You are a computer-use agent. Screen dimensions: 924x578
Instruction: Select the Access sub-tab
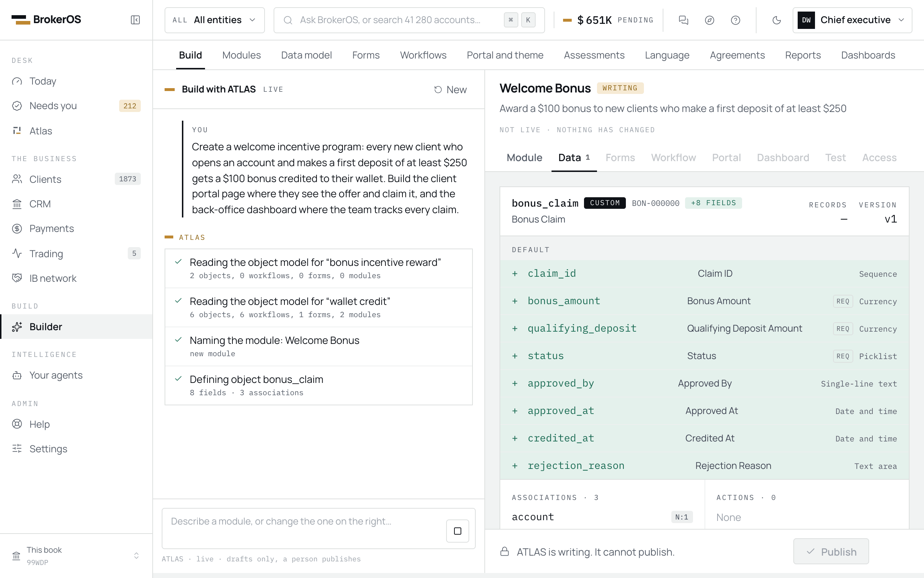(x=879, y=158)
